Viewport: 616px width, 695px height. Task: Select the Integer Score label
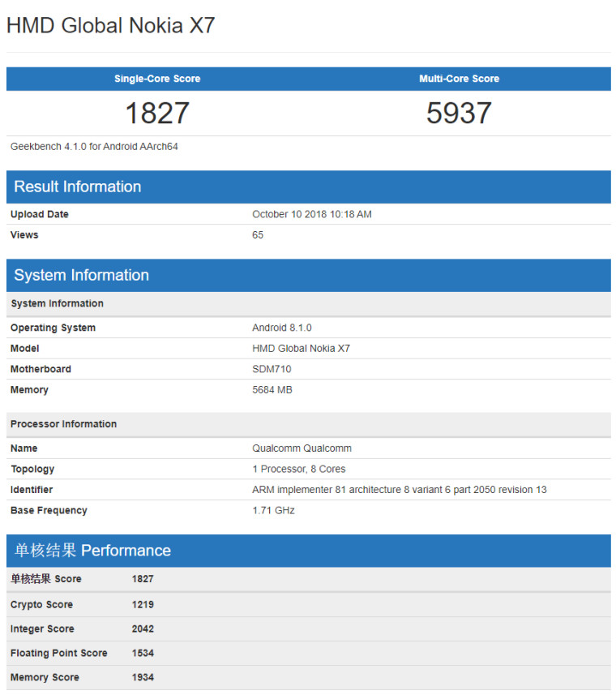42,629
